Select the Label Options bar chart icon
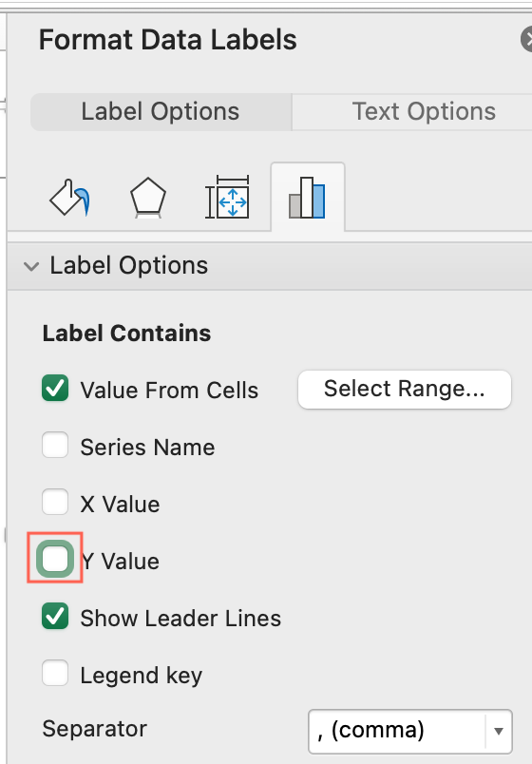Image resolution: width=532 pixels, height=764 pixels. [307, 198]
